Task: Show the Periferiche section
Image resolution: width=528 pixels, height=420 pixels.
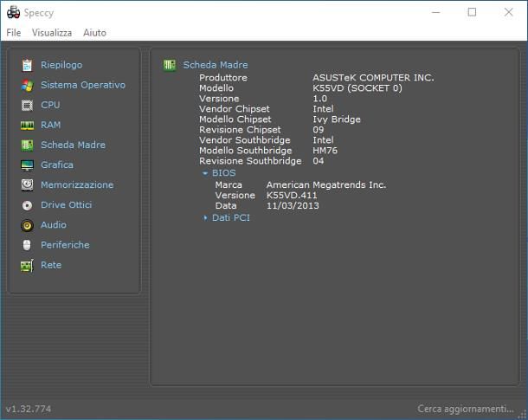Action: click(65, 245)
